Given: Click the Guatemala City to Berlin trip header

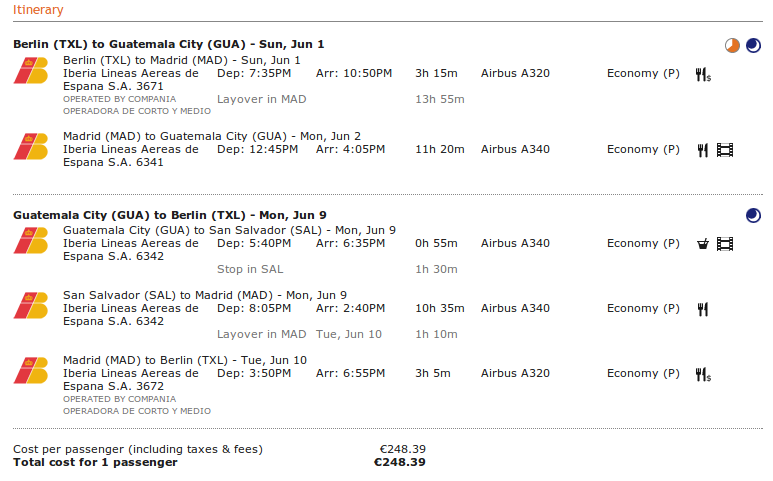Looking at the screenshot, I should click(170, 215).
